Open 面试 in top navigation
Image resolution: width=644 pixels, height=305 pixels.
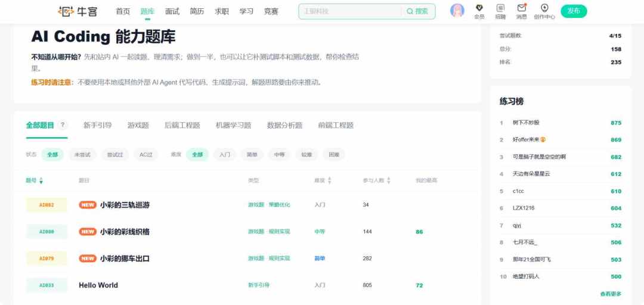point(172,11)
